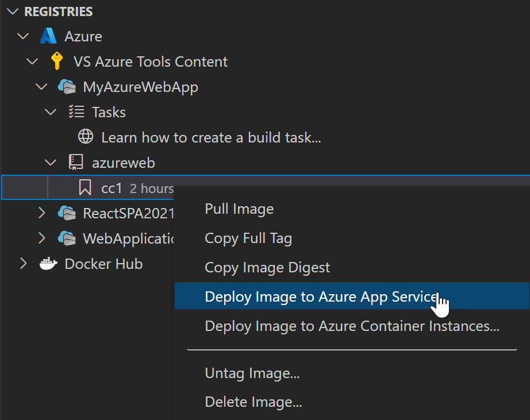Select the VS Azure Tools Content label
Image resolution: width=530 pixels, height=420 pixels.
[x=151, y=62]
